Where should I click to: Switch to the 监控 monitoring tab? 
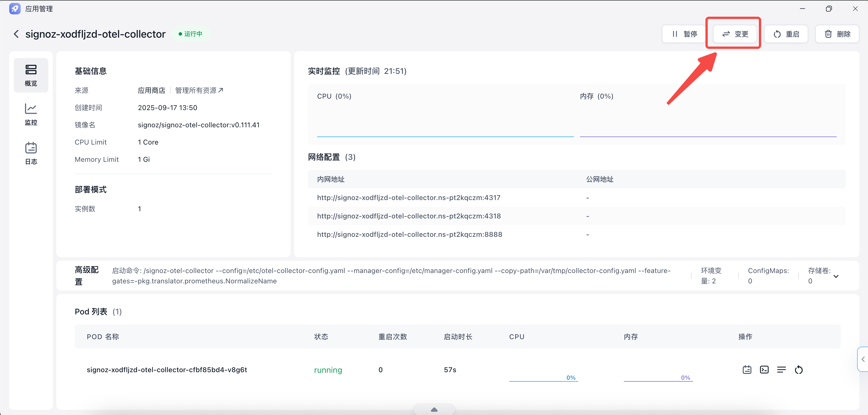[x=31, y=114]
